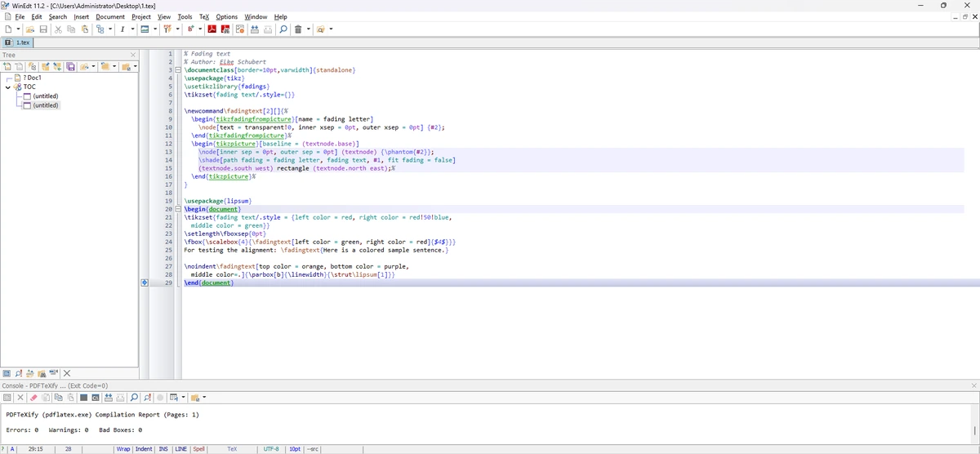Toggle --src option in status bar
Viewport: 980px width, 454px height.
tap(313, 449)
